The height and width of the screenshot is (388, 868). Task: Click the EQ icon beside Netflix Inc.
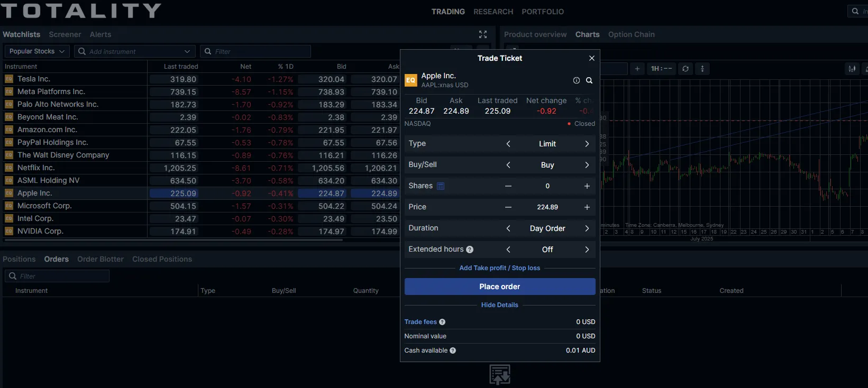click(x=8, y=168)
